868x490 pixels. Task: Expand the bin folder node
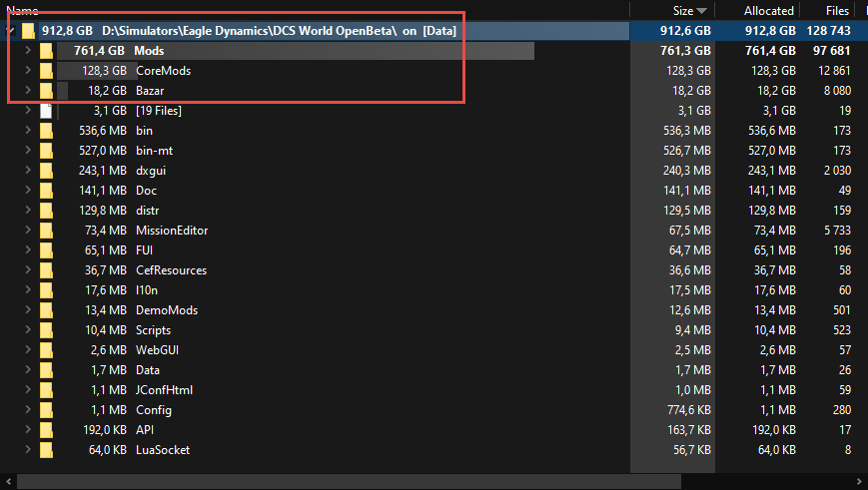(28, 130)
